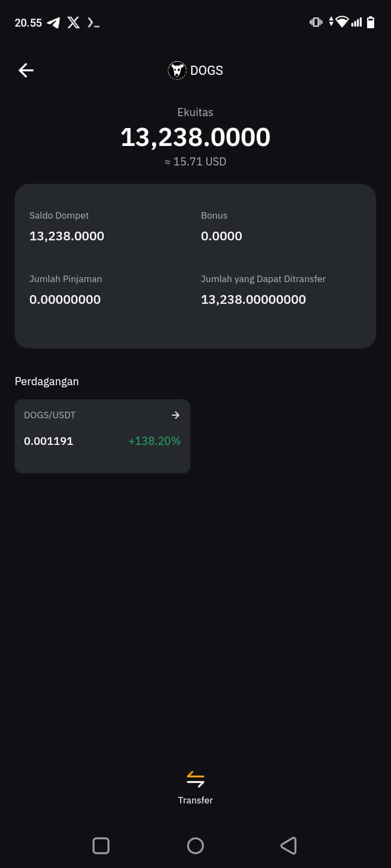Tap the Jumlah yang Dapat Ditransfer value

coord(253,299)
